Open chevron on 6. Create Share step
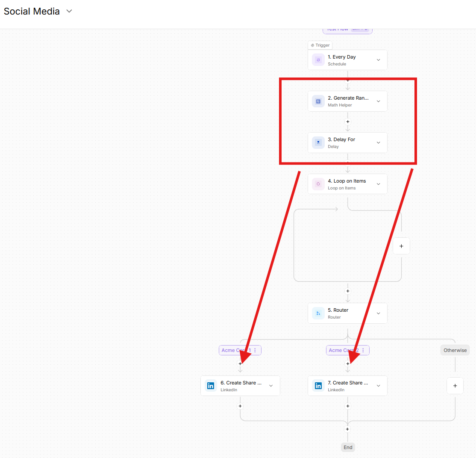The width and height of the screenshot is (476, 458). [x=271, y=386]
